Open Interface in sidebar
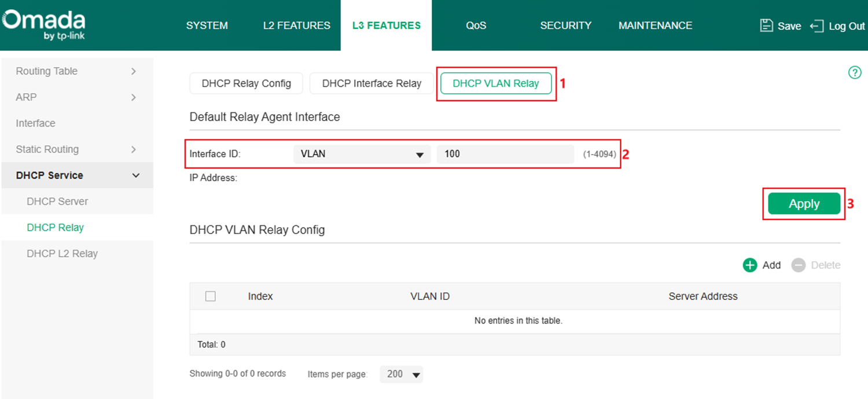This screenshot has width=868, height=399. 36,123
